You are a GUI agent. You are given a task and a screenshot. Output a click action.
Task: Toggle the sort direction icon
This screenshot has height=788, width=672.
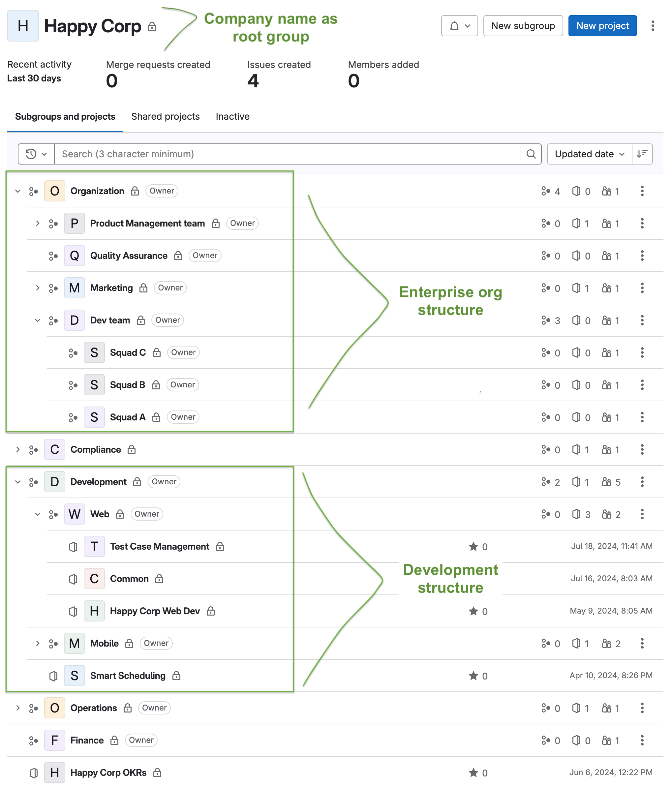(x=642, y=154)
